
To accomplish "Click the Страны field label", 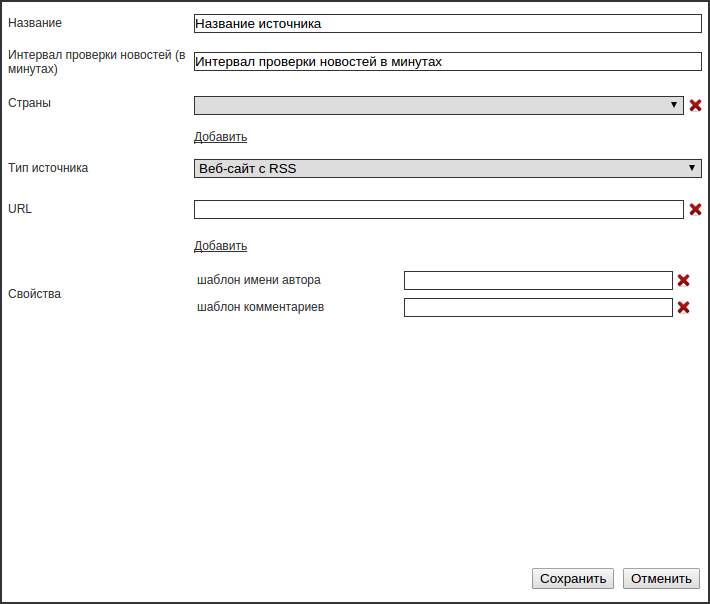I will 29,103.
